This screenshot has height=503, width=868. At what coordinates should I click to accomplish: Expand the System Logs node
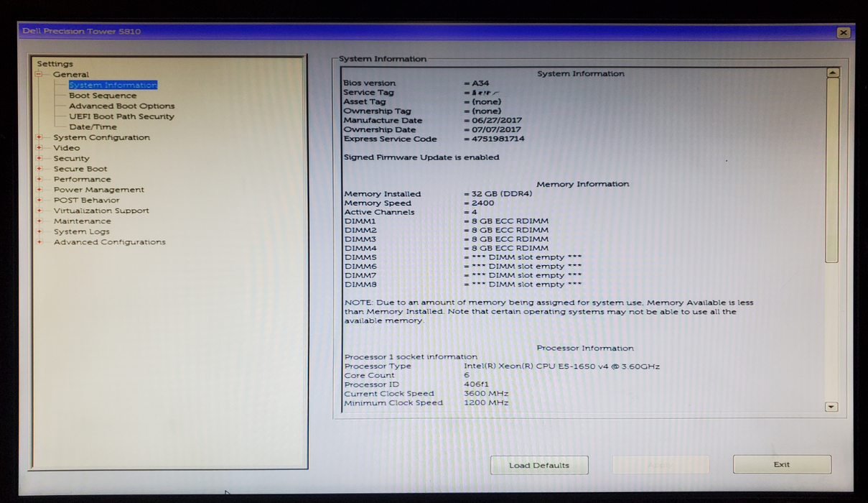[x=39, y=231]
